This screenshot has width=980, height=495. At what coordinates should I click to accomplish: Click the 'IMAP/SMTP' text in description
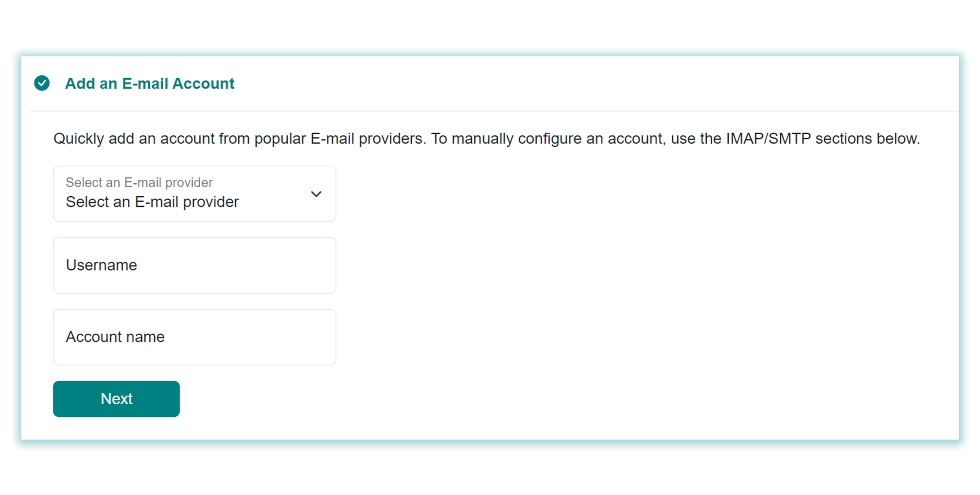[769, 138]
